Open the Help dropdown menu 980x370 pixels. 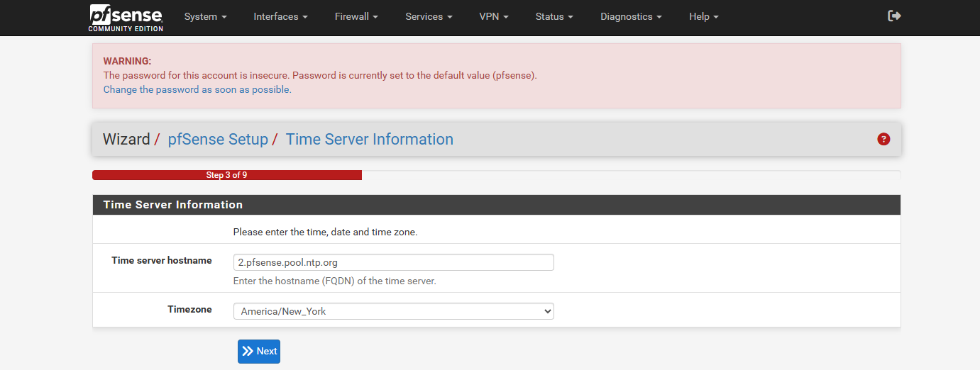(x=703, y=16)
